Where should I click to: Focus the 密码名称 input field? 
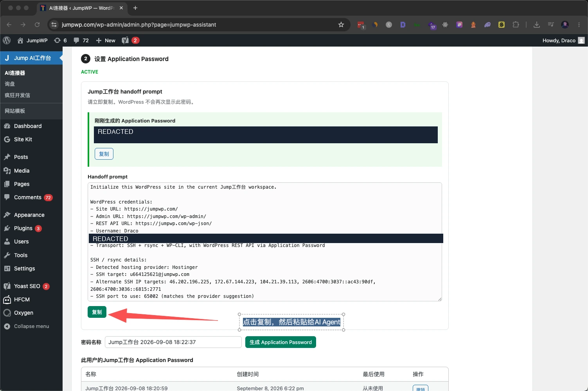(x=173, y=342)
